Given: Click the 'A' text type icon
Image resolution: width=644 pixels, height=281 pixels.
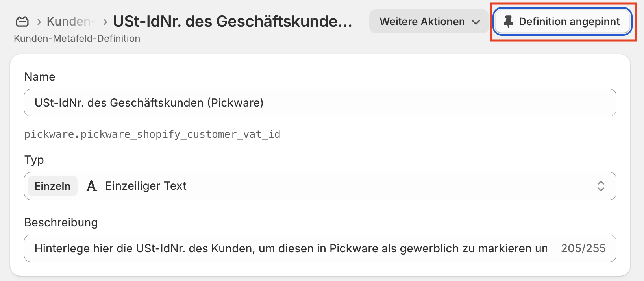Looking at the screenshot, I should click(92, 186).
